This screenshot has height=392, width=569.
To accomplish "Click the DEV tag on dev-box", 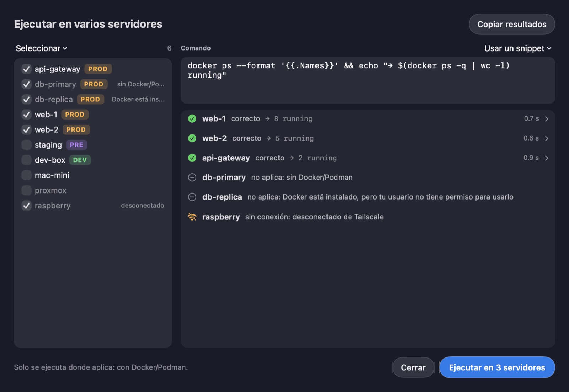I will pyautogui.click(x=80, y=160).
